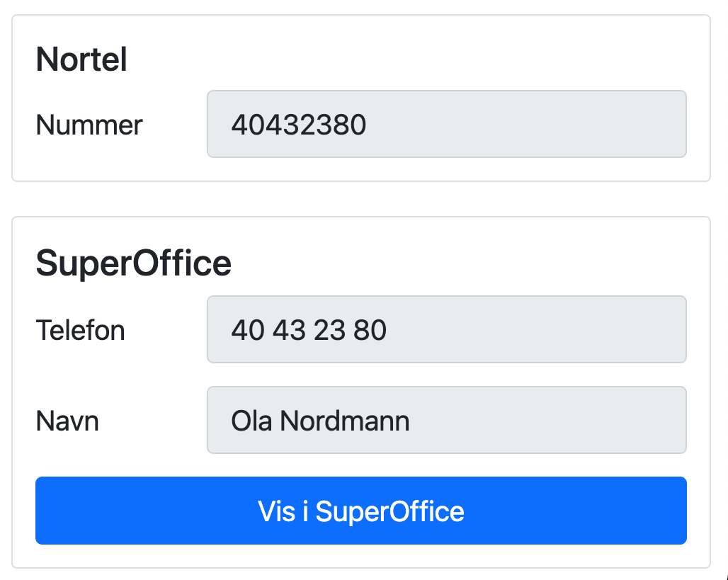Click the value 40432380

click(x=298, y=125)
